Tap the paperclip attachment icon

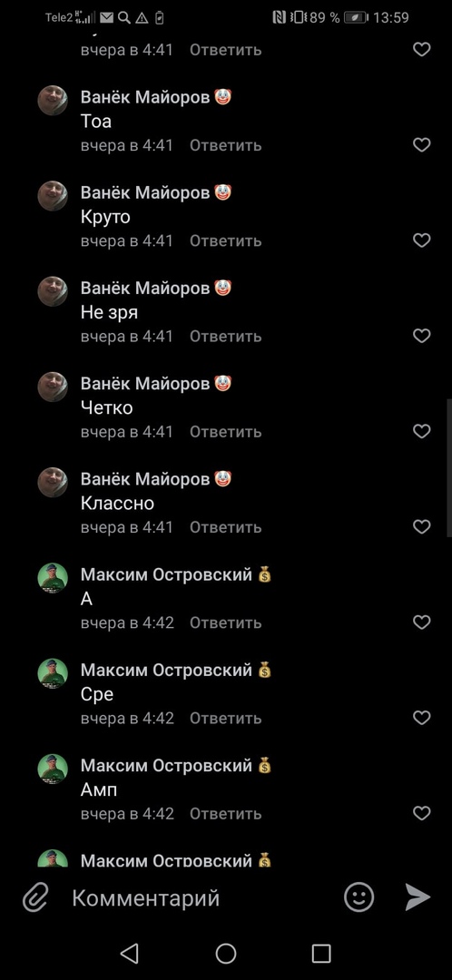35,898
